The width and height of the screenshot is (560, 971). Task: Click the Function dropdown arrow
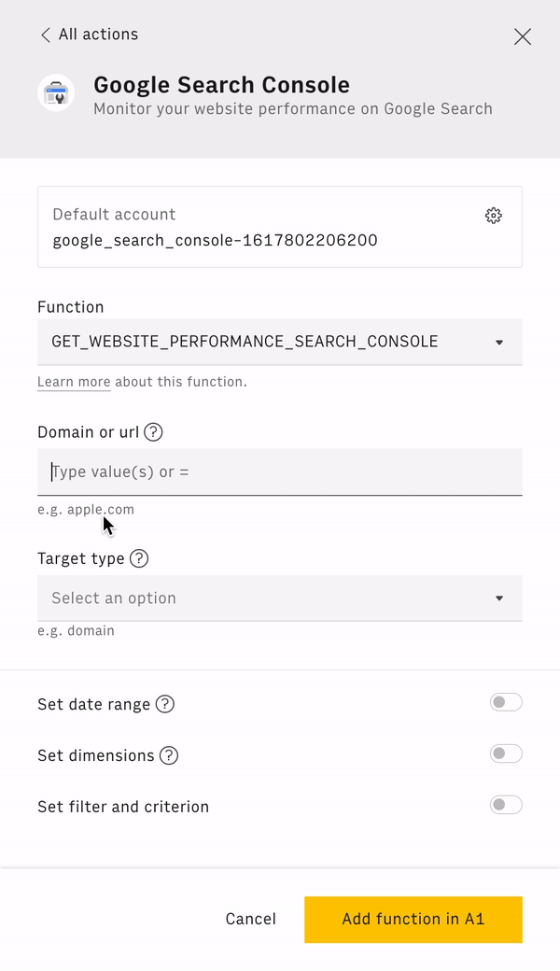click(499, 343)
